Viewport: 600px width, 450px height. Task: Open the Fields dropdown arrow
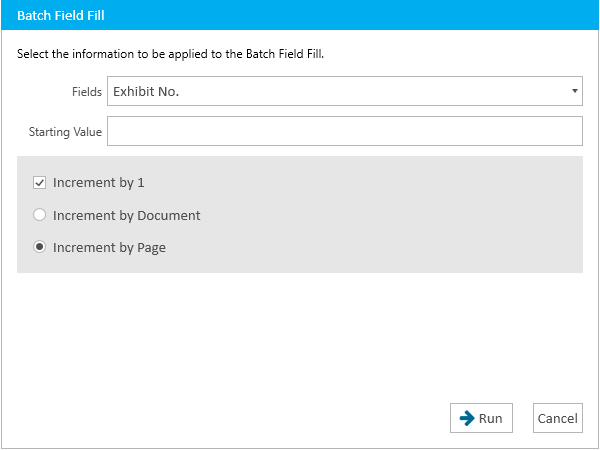point(574,91)
